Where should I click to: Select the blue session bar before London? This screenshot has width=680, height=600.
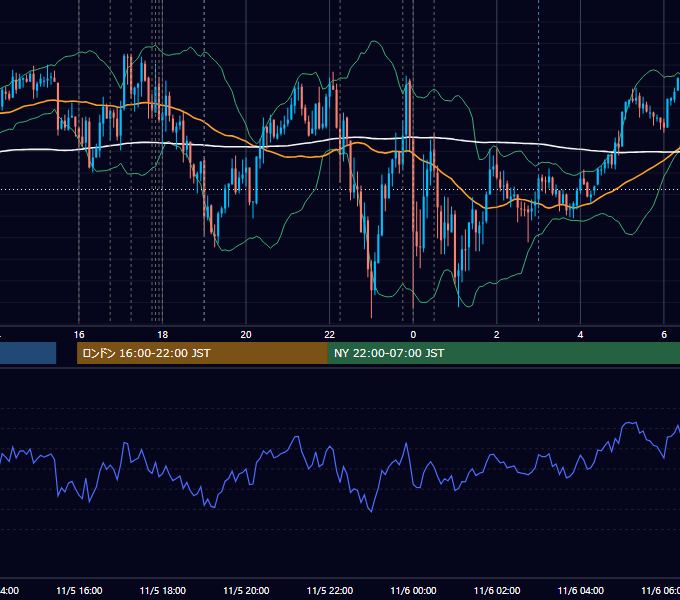(28, 353)
